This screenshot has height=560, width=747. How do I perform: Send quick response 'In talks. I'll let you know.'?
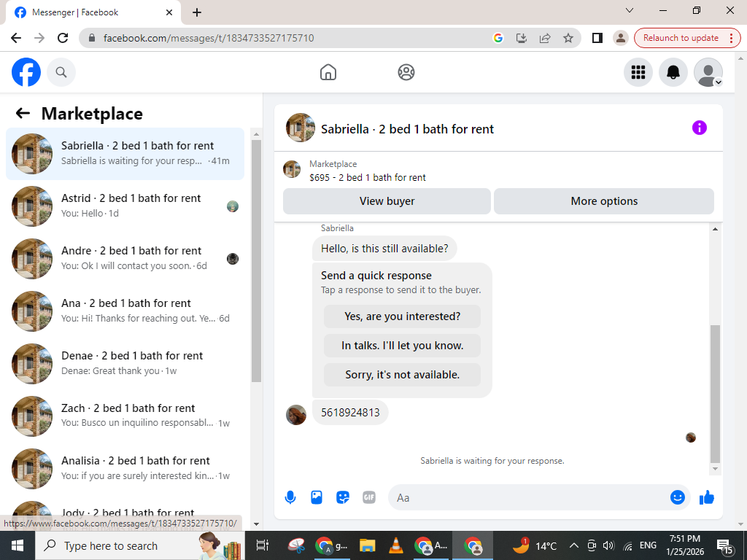tap(402, 346)
